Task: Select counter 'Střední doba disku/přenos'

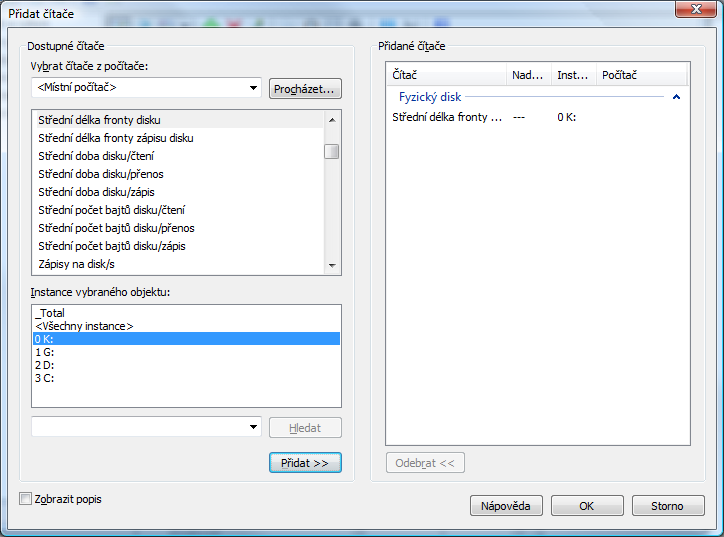Action: pyautogui.click(x=180, y=174)
